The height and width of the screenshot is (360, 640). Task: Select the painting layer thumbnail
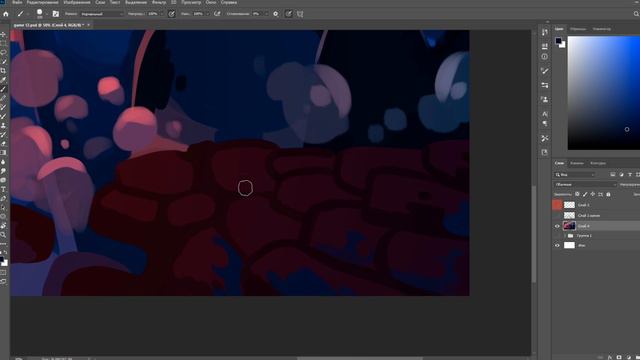point(569,226)
